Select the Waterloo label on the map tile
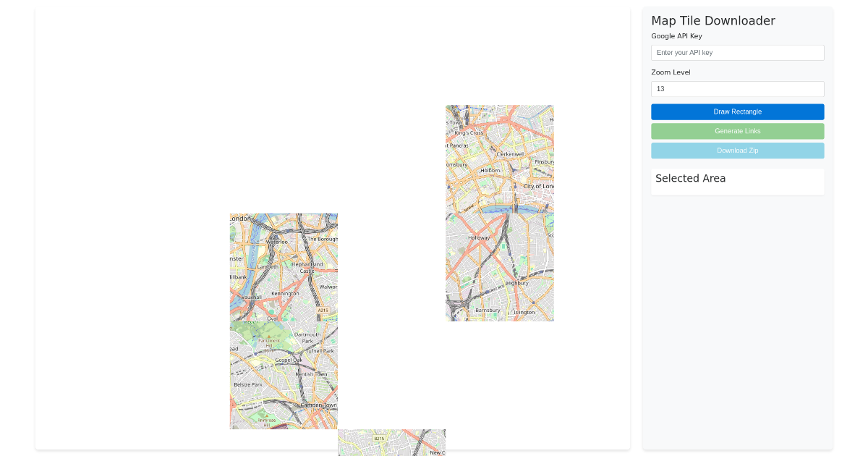Image resolution: width=868 pixels, height=456 pixels. tap(276, 242)
